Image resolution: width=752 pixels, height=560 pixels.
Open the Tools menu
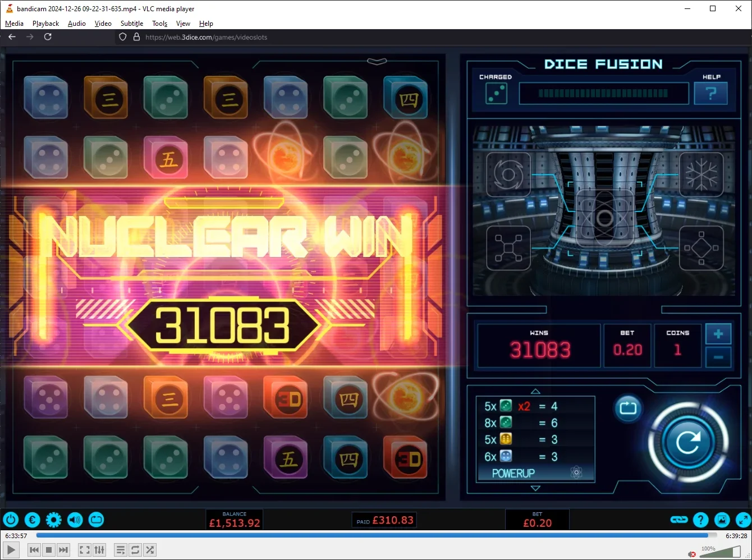point(160,24)
